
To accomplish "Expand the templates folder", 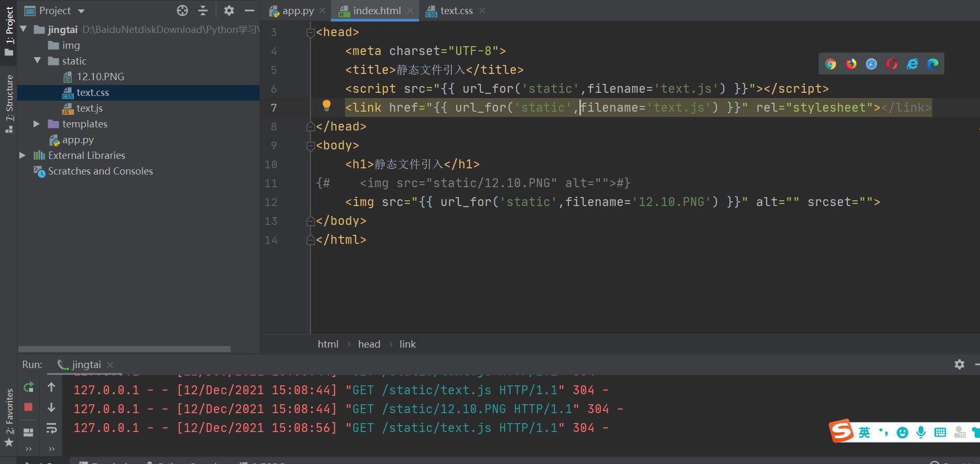I will coord(37,124).
